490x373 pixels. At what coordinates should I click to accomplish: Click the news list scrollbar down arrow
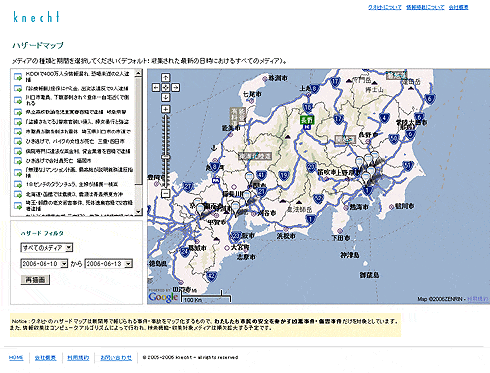pos(139,212)
